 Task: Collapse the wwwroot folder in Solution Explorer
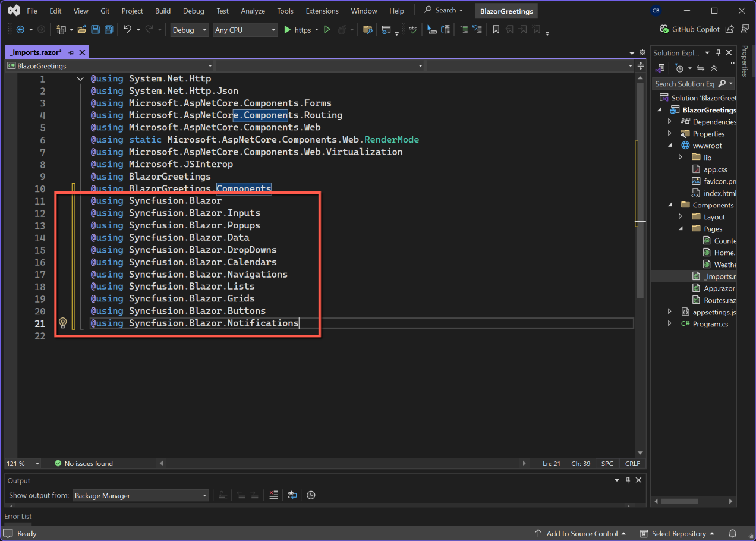point(670,146)
